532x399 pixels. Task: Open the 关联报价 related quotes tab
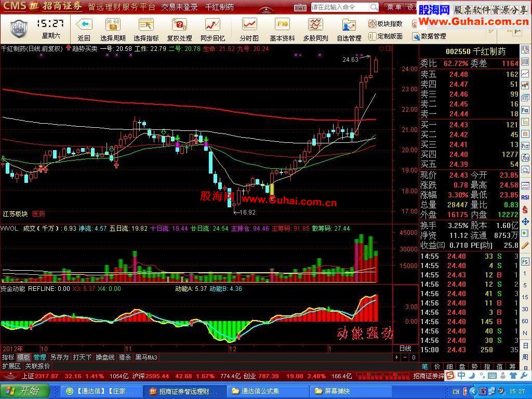click(x=37, y=366)
